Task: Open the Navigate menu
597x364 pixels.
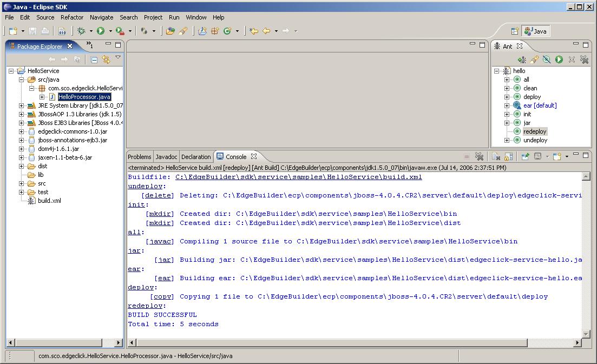Action: tap(101, 17)
